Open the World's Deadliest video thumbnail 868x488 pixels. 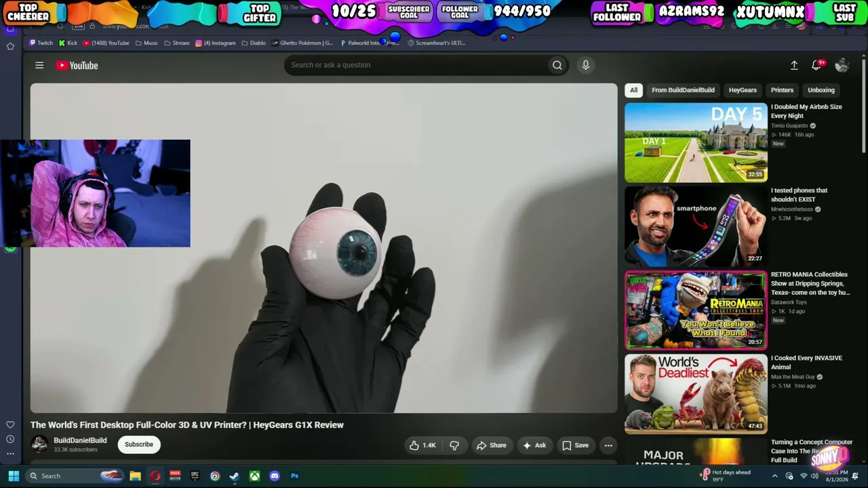696,394
